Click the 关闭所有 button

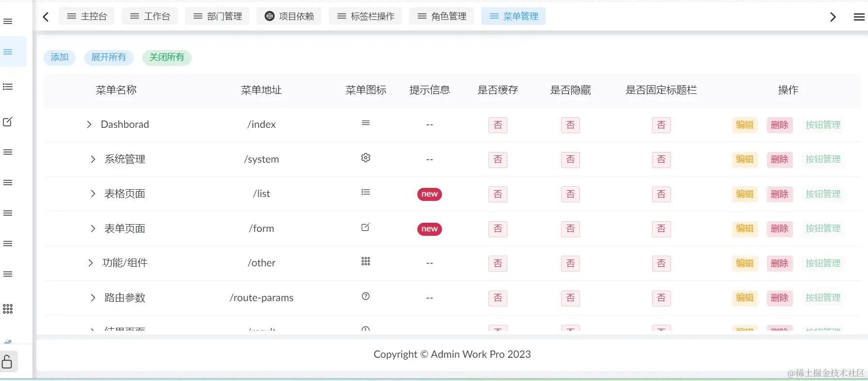pyautogui.click(x=167, y=57)
